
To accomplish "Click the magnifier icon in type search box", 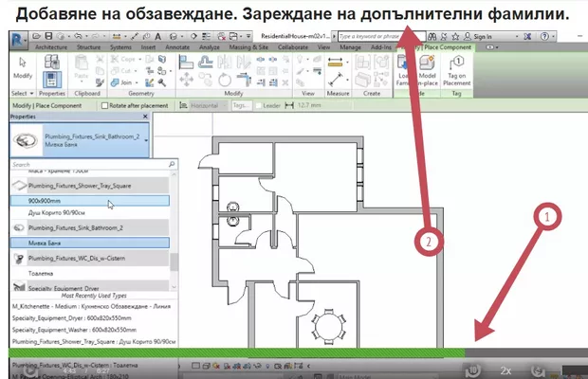I will 172,164.
